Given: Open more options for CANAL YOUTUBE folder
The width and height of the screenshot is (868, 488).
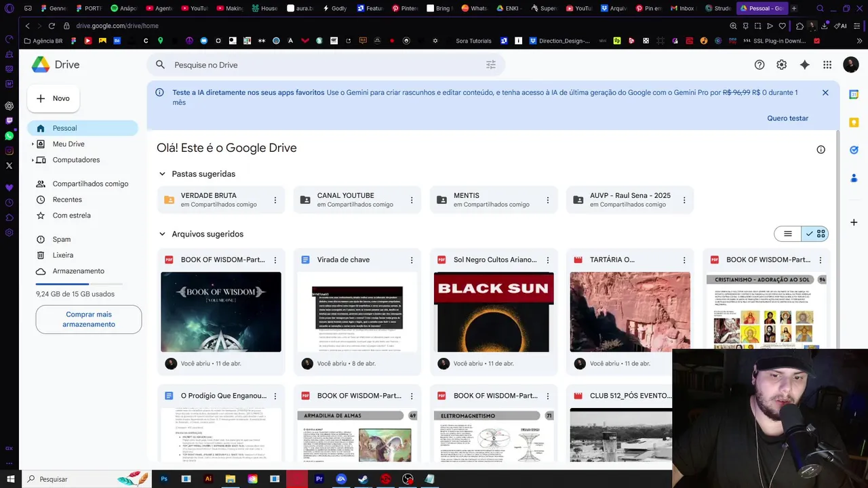Looking at the screenshot, I should [x=412, y=200].
